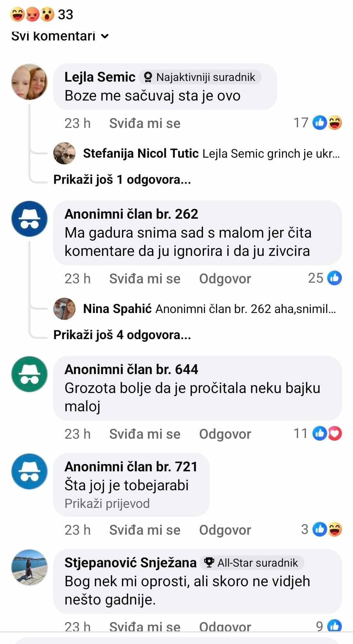Viewport: 353px width, 644px height.
Task: Open reaction emojis summary showing 33
Action: [x=42, y=14]
